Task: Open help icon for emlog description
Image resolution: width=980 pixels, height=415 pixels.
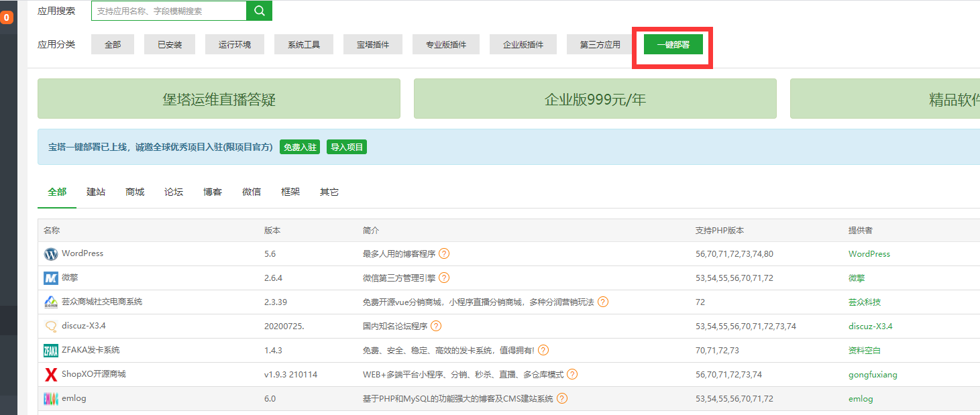Action: pos(562,399)
